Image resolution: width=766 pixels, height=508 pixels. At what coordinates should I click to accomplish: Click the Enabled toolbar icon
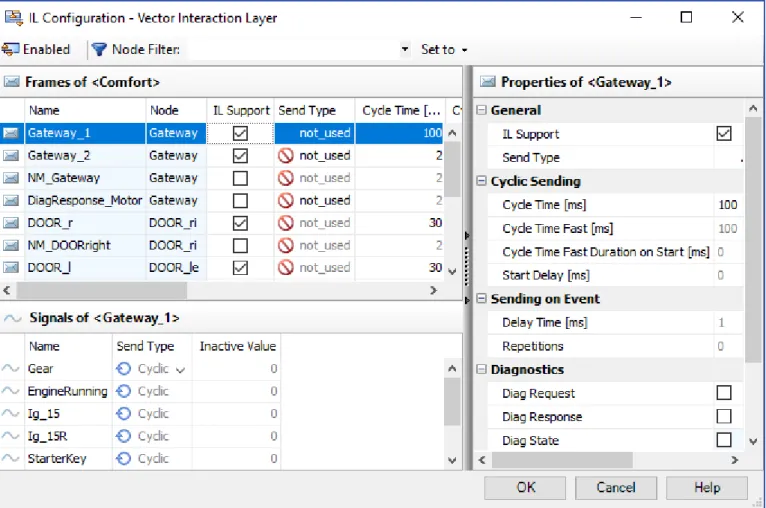(10, 49)
